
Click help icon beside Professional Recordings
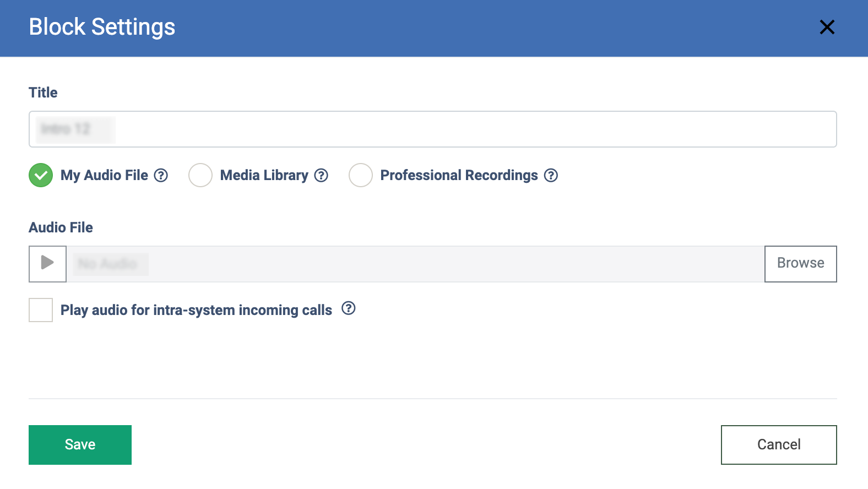(551, 175)
